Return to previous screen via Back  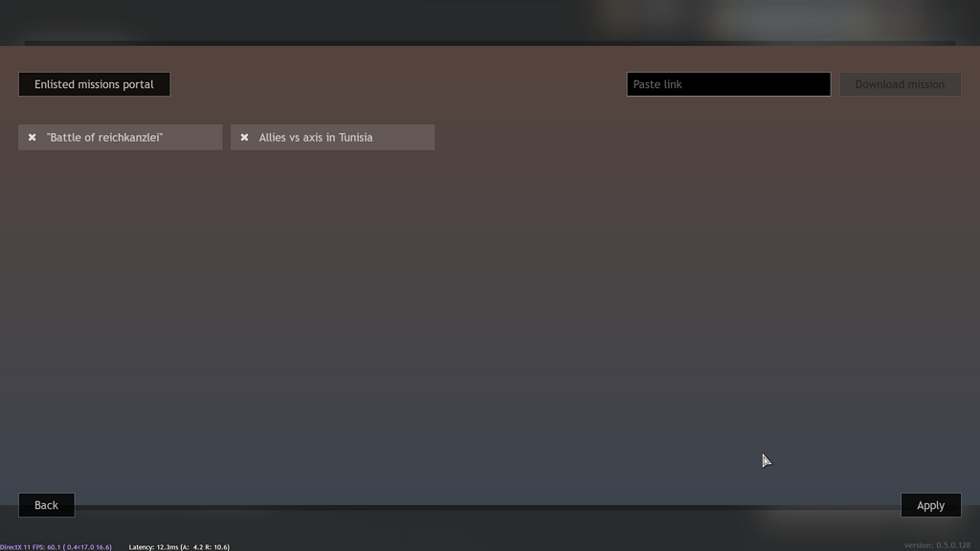[x=46, y=505]
